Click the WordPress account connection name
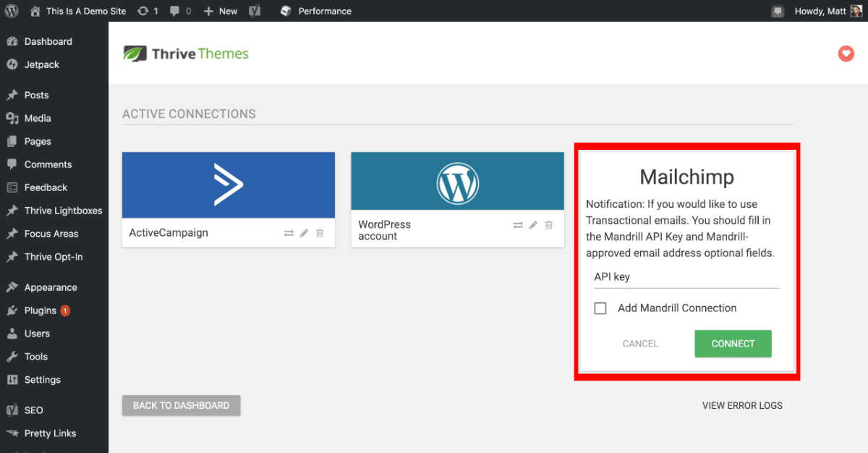Screen dimensions: 868x453 (384, 230)
